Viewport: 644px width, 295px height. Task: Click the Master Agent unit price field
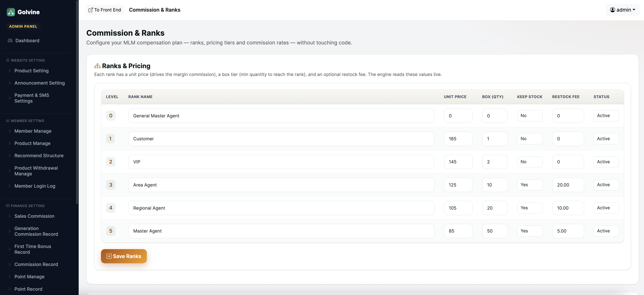pyautogui.click(x=458, y=231)
